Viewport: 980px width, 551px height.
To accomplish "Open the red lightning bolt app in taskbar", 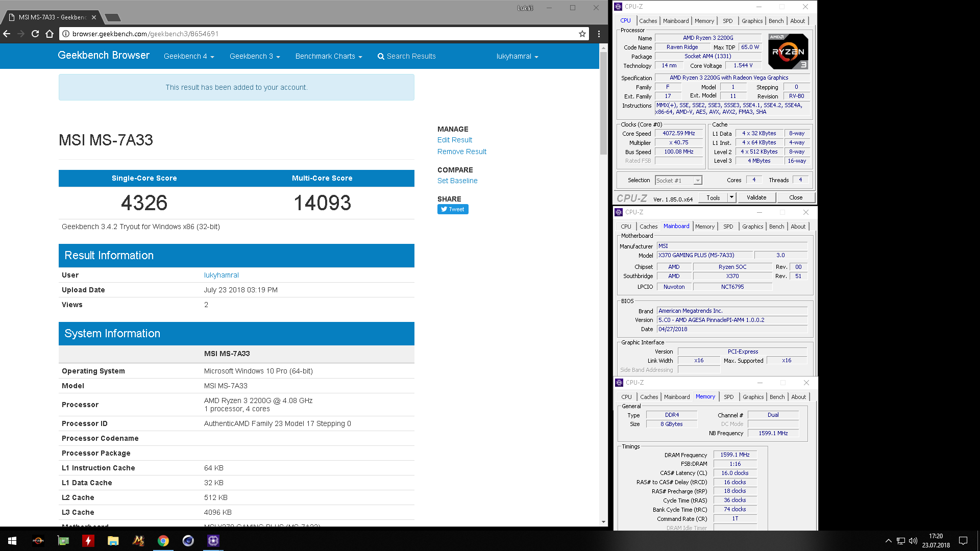I will point(88,541).
